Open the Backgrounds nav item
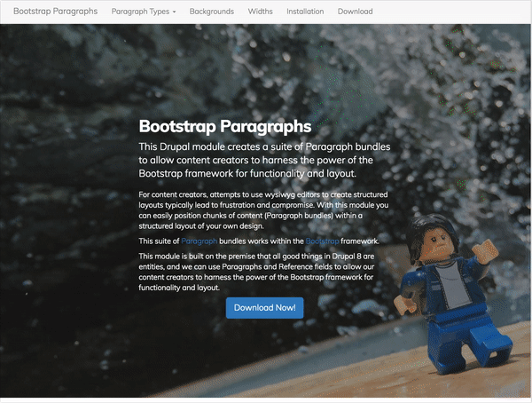 [212, 12]
